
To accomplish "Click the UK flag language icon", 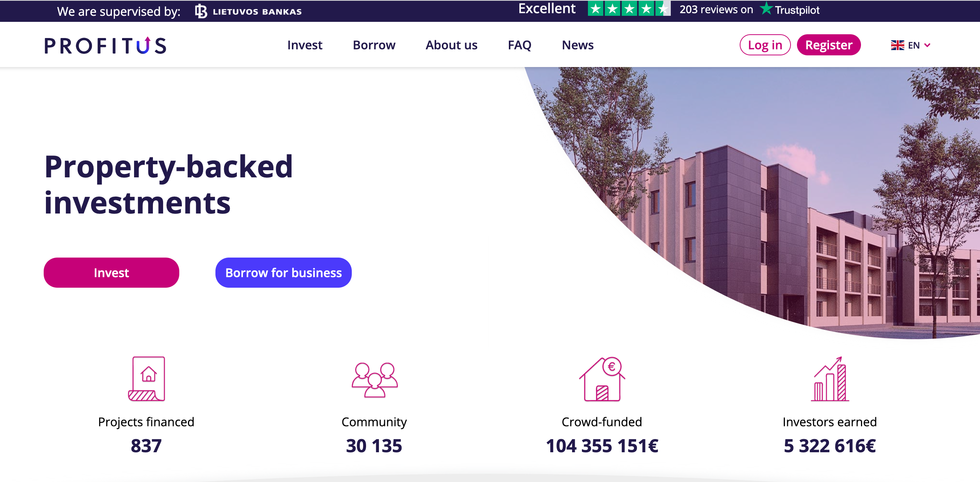I will (x=898, y=45).
